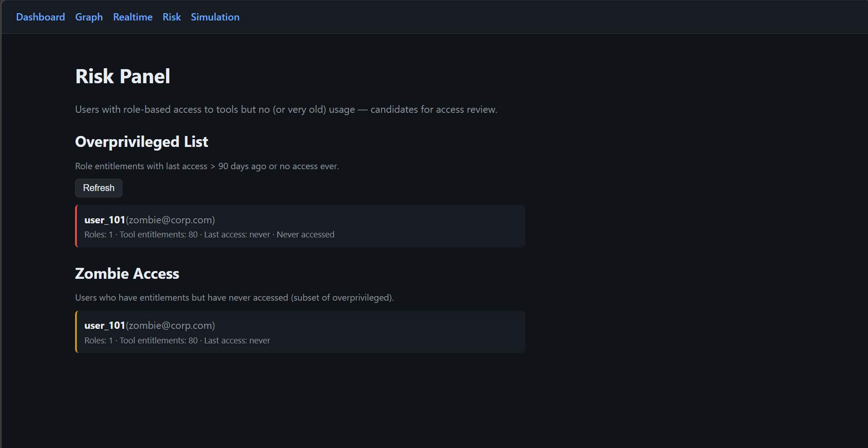The width and height of the screenshot is (868, 448).
Task: Select the Risk nav link
Action: click(x=172, y=17)
